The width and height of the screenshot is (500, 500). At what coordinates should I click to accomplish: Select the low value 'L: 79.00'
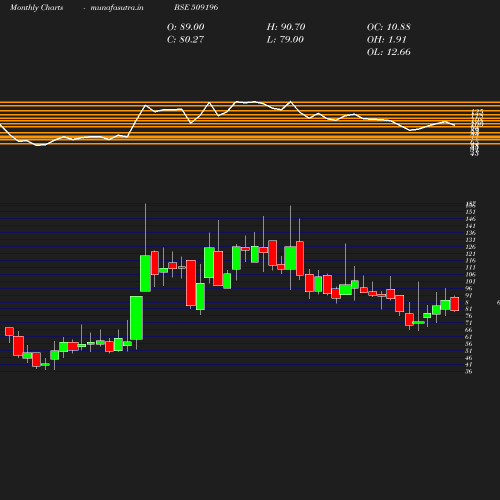click(x=285, y=39)
